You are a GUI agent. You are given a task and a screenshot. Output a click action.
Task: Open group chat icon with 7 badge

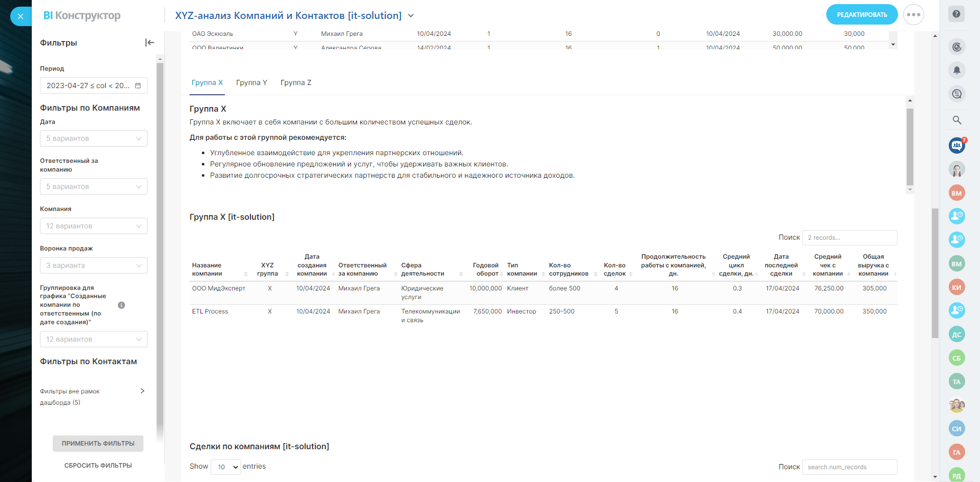point(956,145)
